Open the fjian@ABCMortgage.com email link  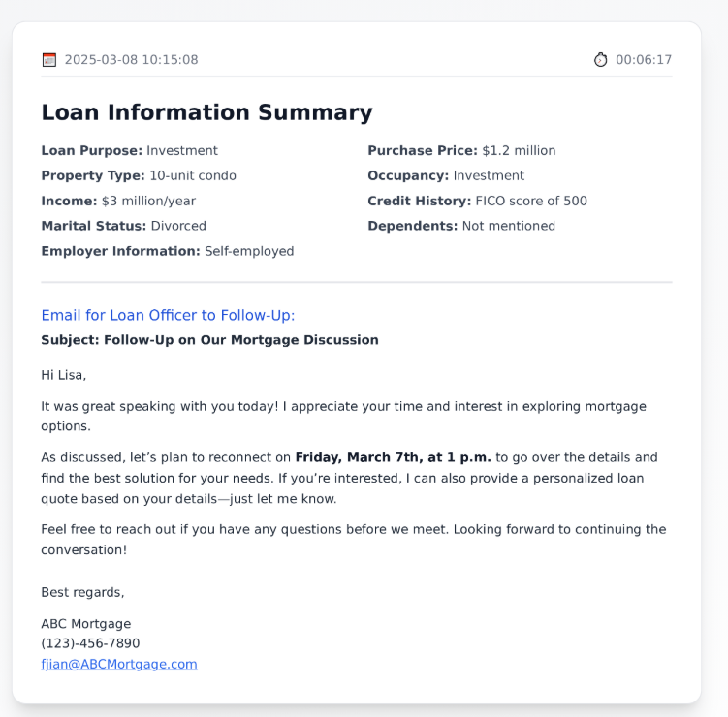tap(118, 664)
